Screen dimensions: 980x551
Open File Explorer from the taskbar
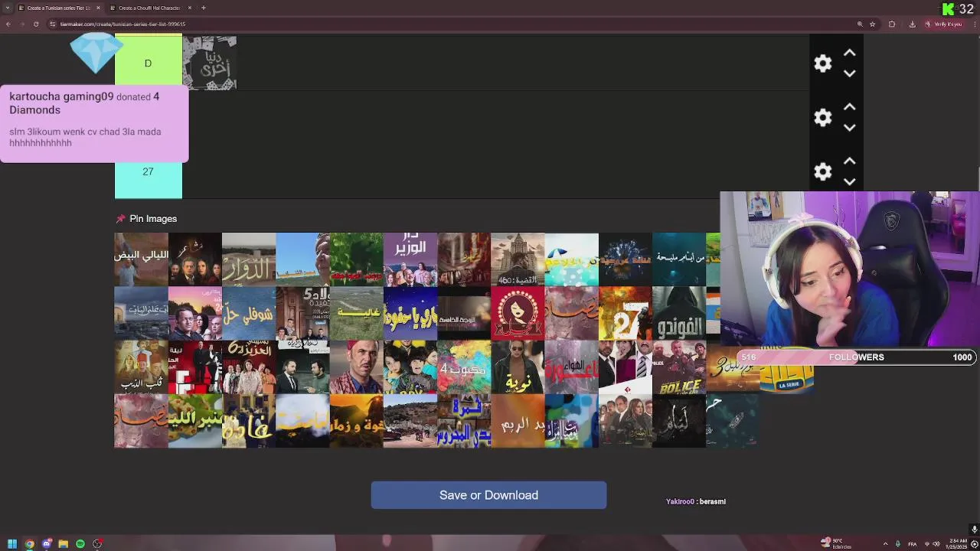coord(64,544)
